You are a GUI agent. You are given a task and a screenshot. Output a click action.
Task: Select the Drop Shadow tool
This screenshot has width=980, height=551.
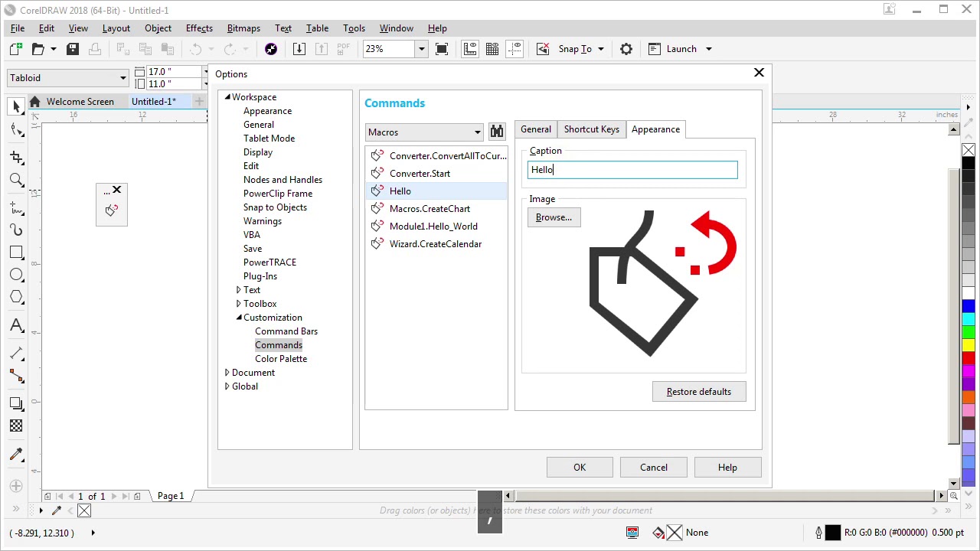click(17, 403)
